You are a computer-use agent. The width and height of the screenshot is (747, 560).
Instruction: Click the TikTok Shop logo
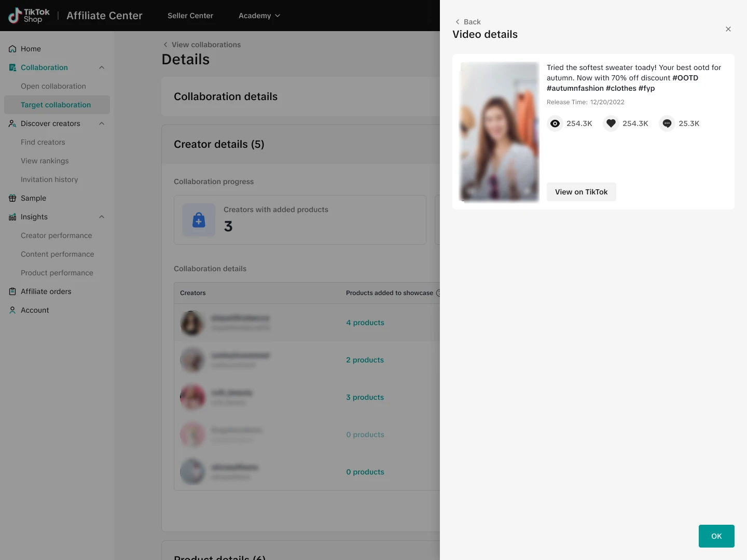coord(29,16)
